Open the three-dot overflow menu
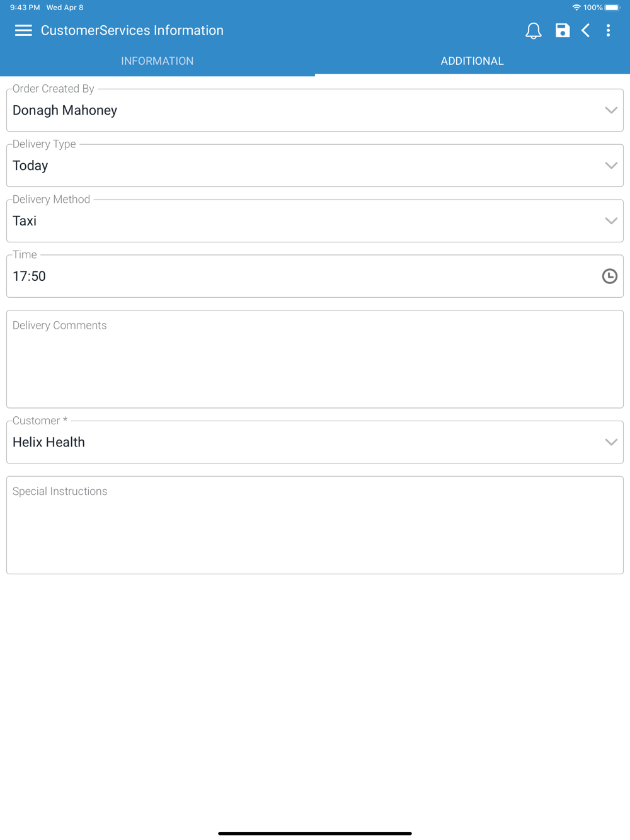The width and height of the screenshot is (630, 840). point(608,30)
